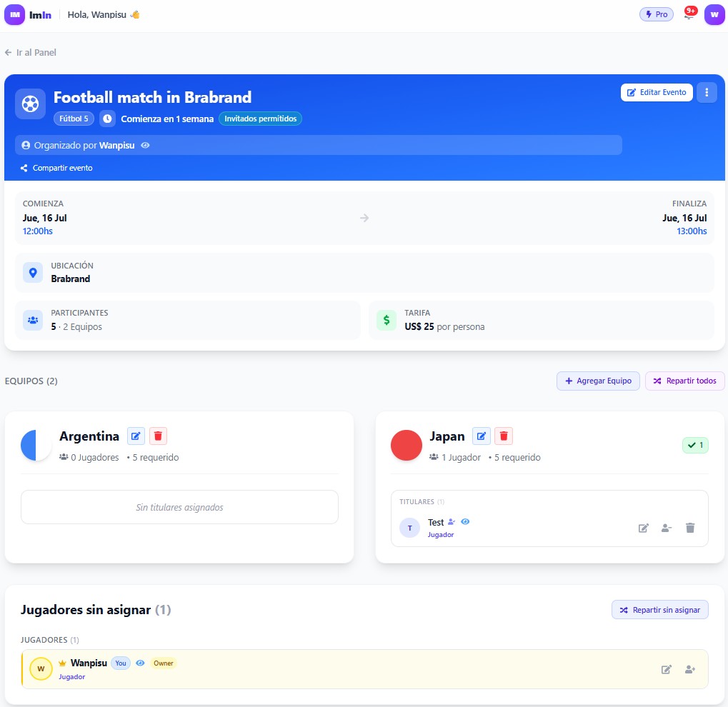The width and height of the screenshot is (728, 707).
Task: Remove player Test with trash icon
Action: [x=690, y=528]
